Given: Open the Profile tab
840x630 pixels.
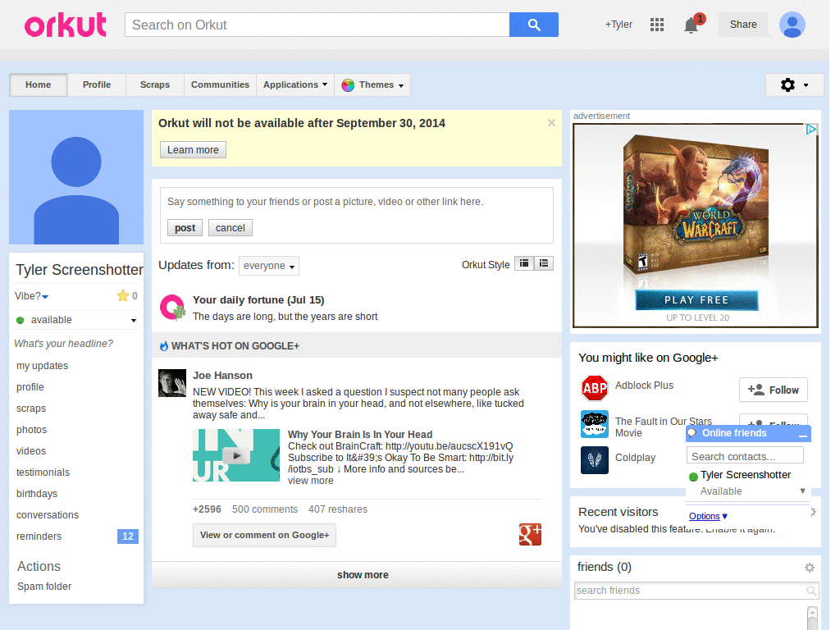Looking at the screenshot, I should tap(97, 84).
